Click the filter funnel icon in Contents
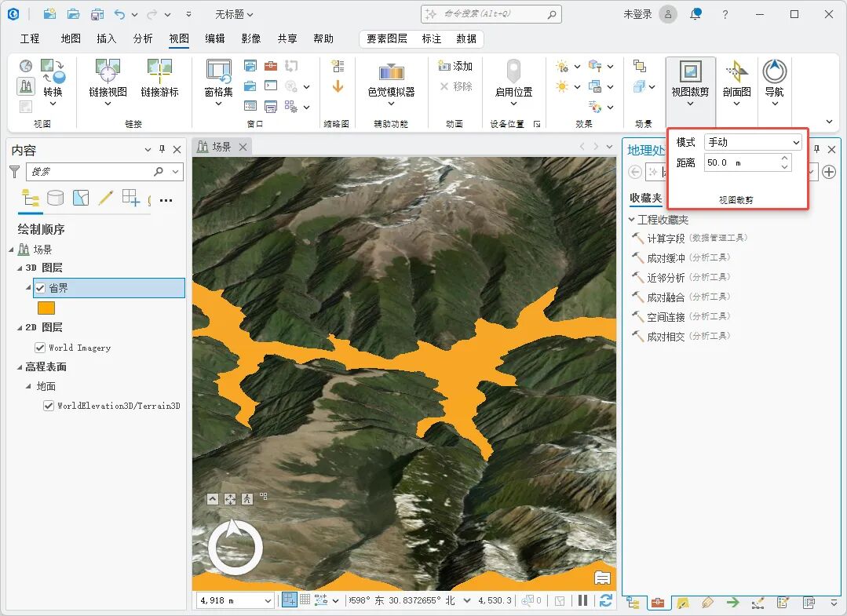Screen dimensions: 847x616 pyautogui.click(x=15, y=172)
